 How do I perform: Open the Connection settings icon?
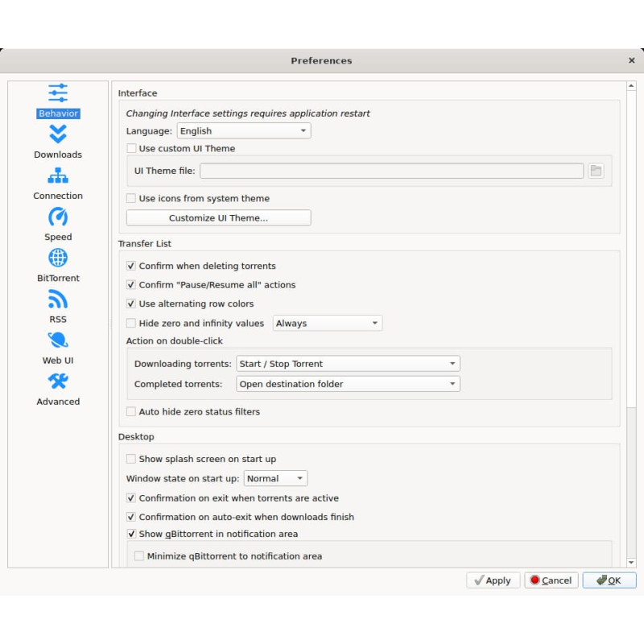pyautogui.click(x=58, y=175)
